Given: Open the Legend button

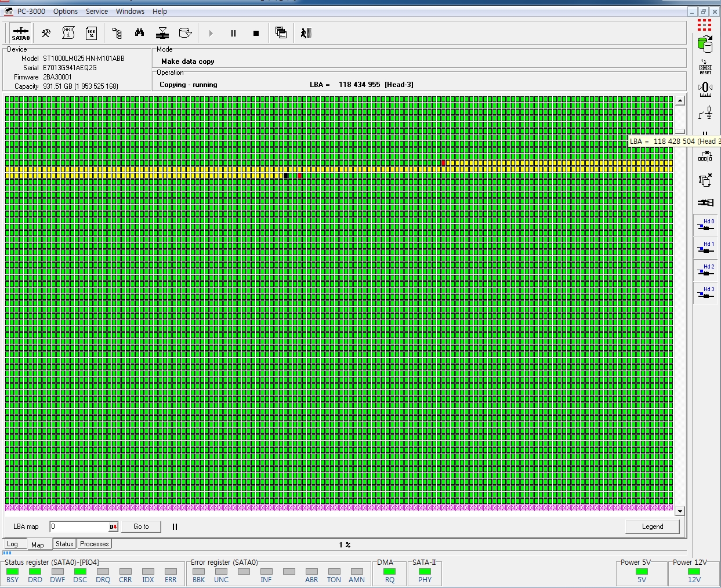Looking at the screenshot, I should (652, 527).
